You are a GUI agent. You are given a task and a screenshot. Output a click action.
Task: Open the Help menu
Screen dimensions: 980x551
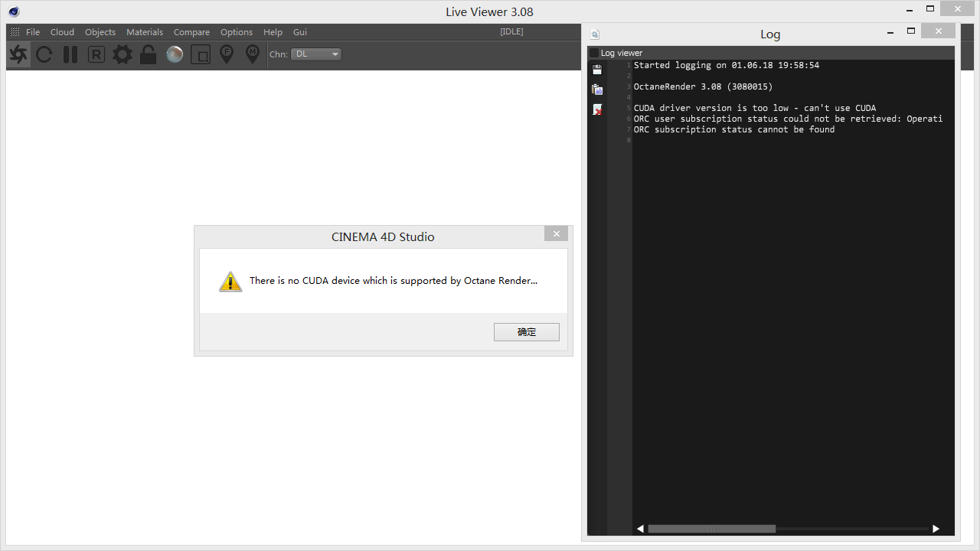point(273,32)
